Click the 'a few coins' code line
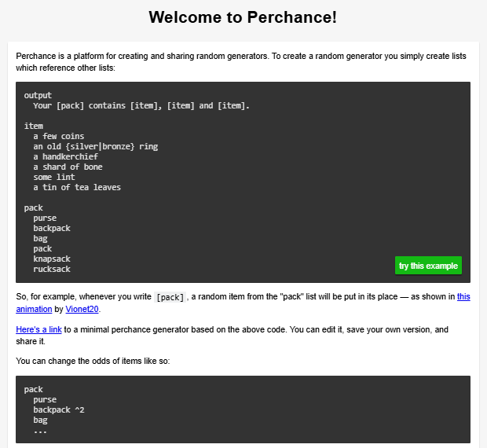The width and height of the screenshot is (487, 448). pos(59,136)
